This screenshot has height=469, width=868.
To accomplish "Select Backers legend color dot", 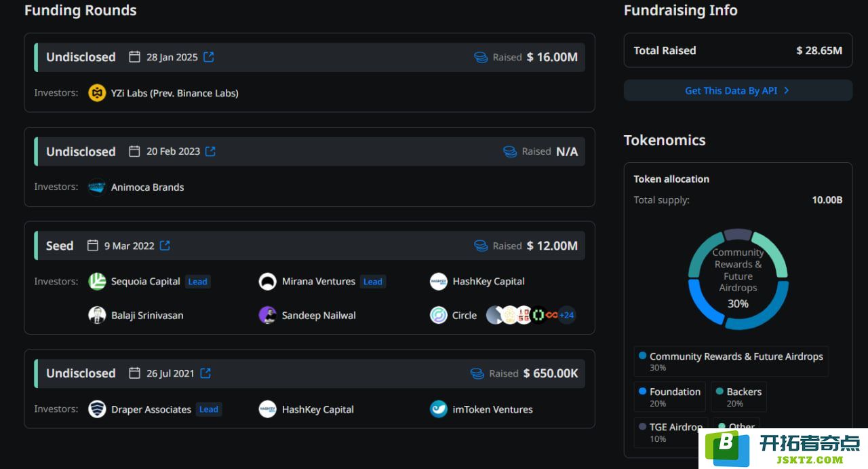I will [x=719, y=391].
